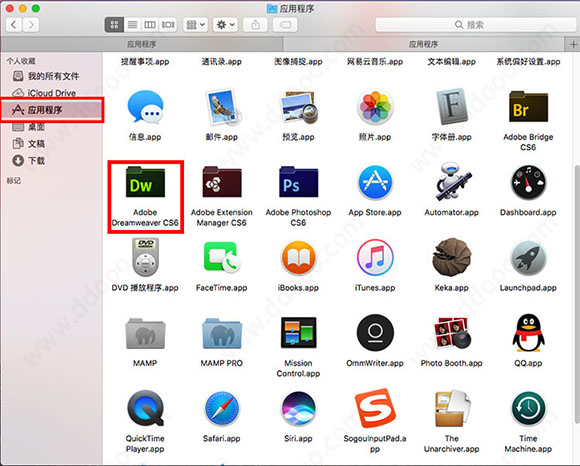Open 我的所有文件 in sidebar

pyautogui.click(x=47, y=76)
